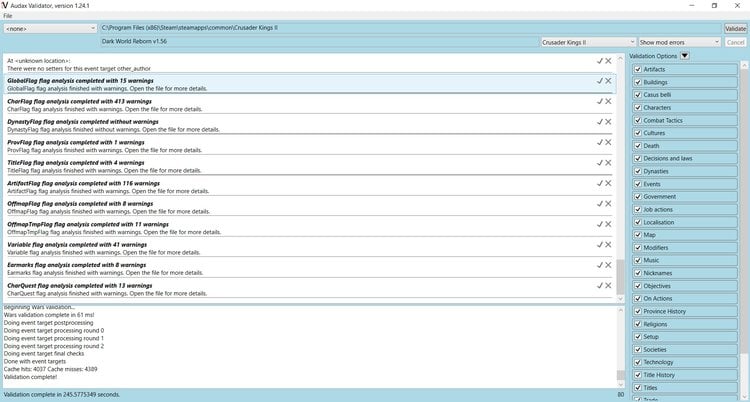Click the checkmark on the other_author event target row

(599, 61)
